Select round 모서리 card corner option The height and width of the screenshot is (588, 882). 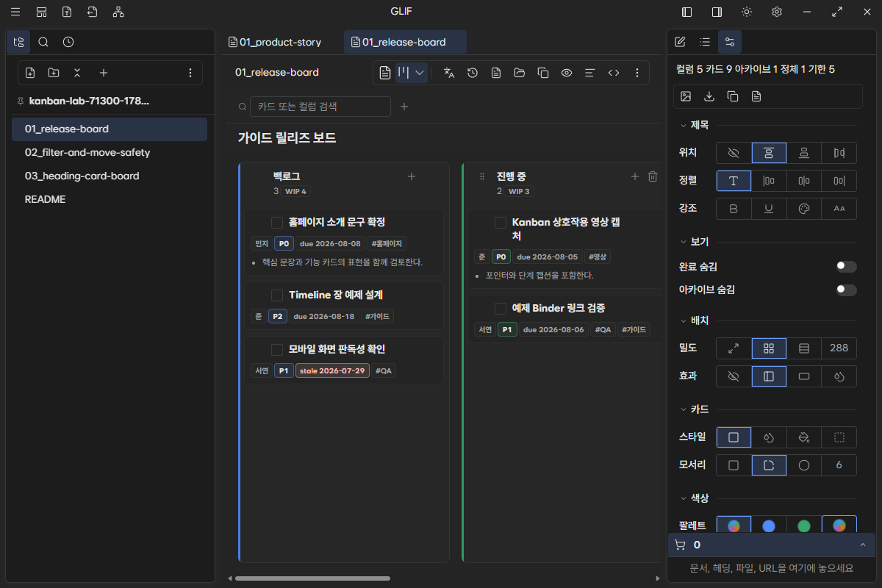point(804,465)
